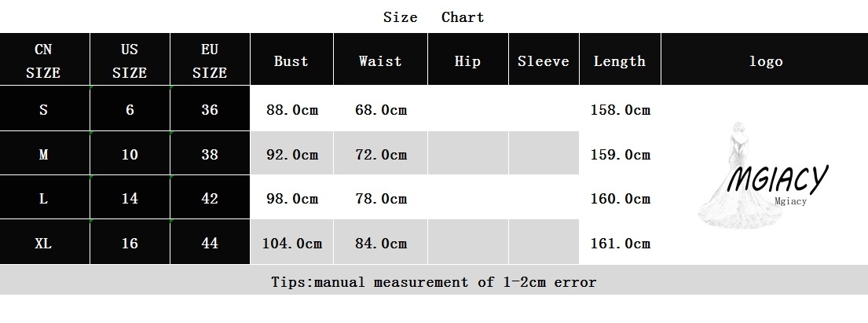Click the Size Chart title text
868x323 pixels.
pos(434,17)
